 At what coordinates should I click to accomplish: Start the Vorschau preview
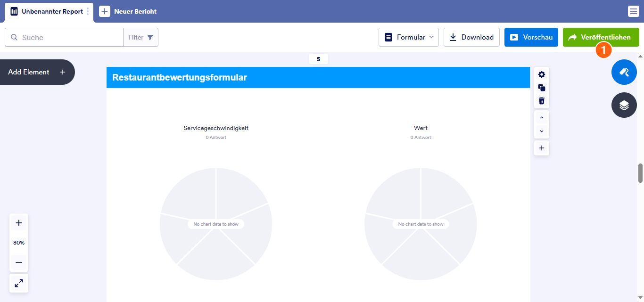[x=531, y=37]
